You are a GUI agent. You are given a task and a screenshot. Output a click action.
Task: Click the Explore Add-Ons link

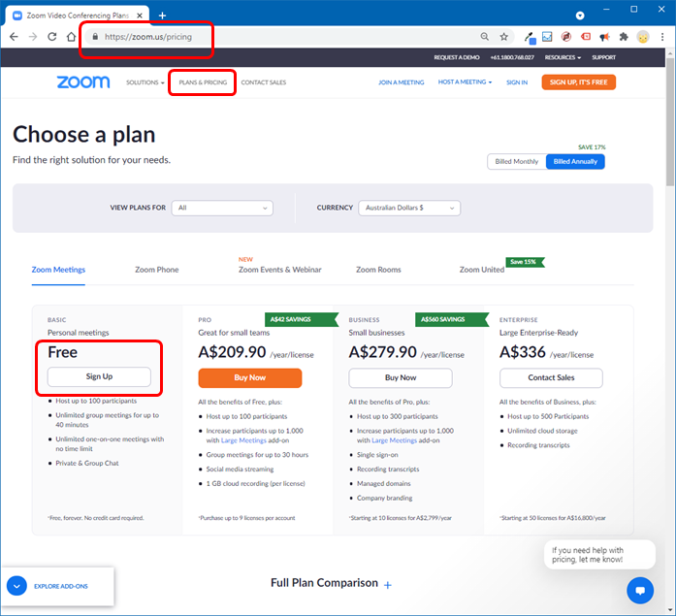pyautogui.click(x=61, y=586)
